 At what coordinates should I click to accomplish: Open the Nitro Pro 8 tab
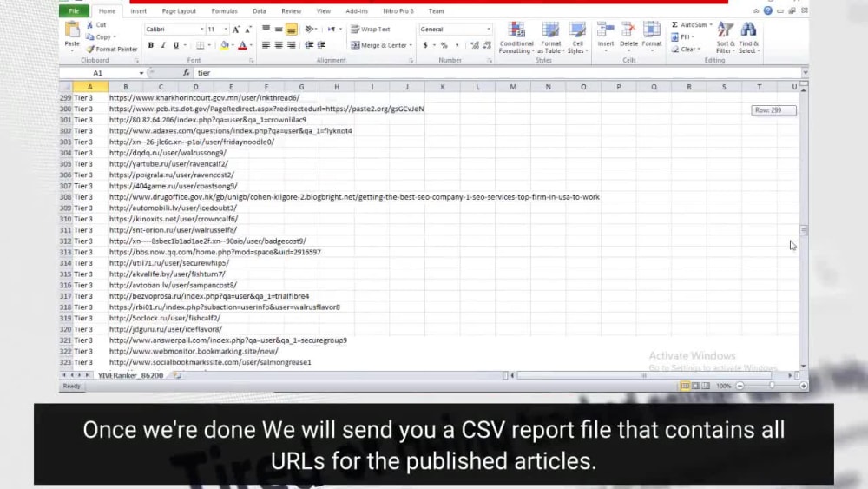tap(398, 11)
